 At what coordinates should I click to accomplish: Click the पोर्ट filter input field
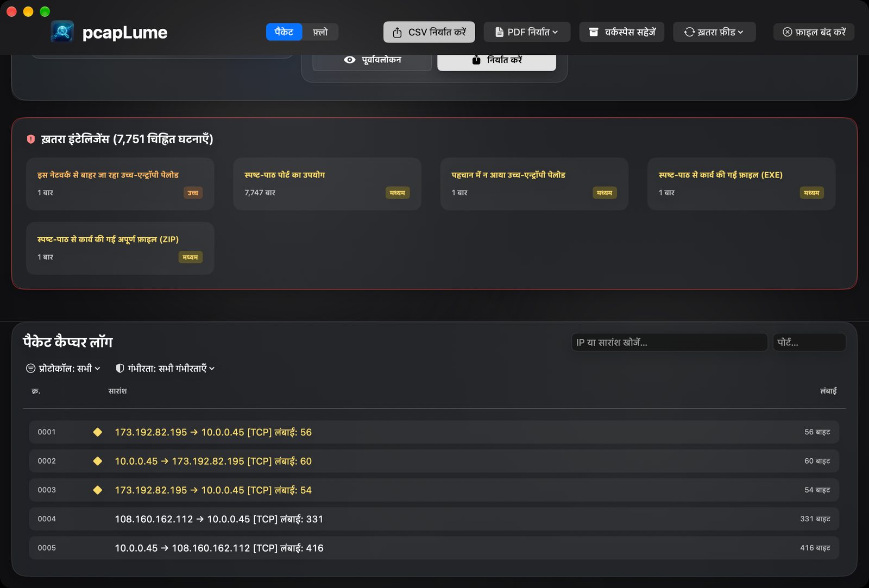coord(809,343)
